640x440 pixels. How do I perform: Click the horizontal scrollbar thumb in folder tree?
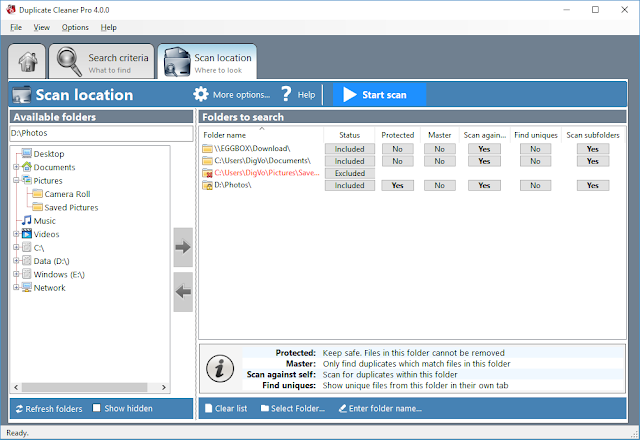pos(84,387)
